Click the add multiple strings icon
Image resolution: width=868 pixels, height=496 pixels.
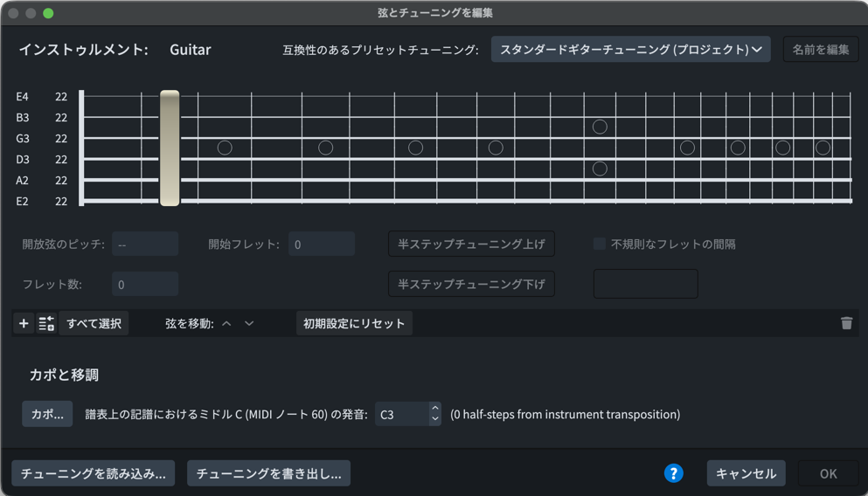tap(46, 324)
